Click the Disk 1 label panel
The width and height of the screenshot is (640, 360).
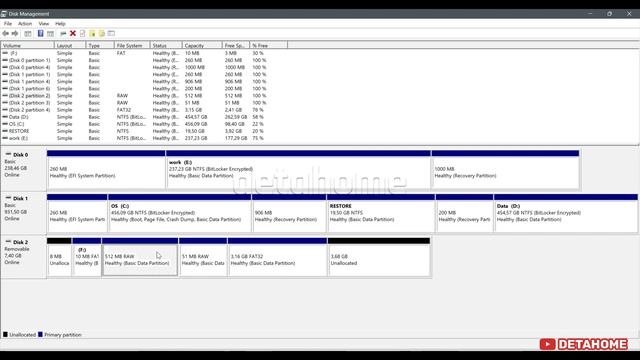23,213
